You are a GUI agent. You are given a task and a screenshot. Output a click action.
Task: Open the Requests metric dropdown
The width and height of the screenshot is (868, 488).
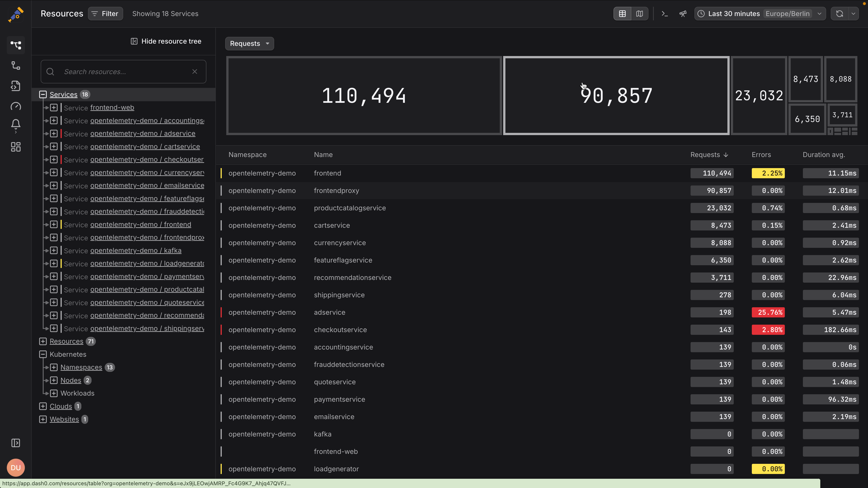pos(249,43)
